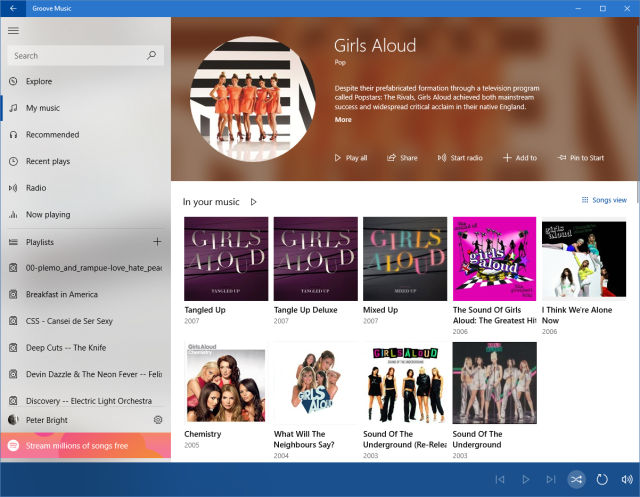Viewport: 640px width, 497px height.
Task: Switch to Songs view
Action: (x=604, y=200)
